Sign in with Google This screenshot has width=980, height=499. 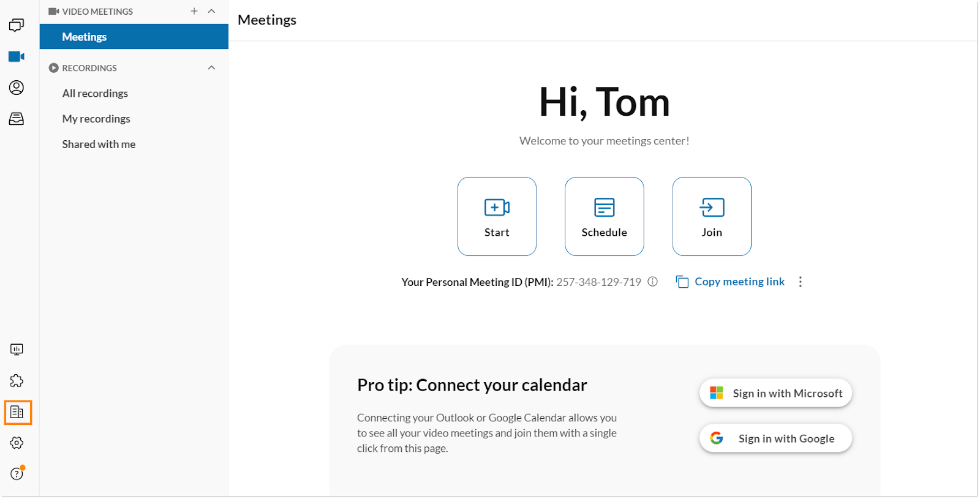point(775,438)
